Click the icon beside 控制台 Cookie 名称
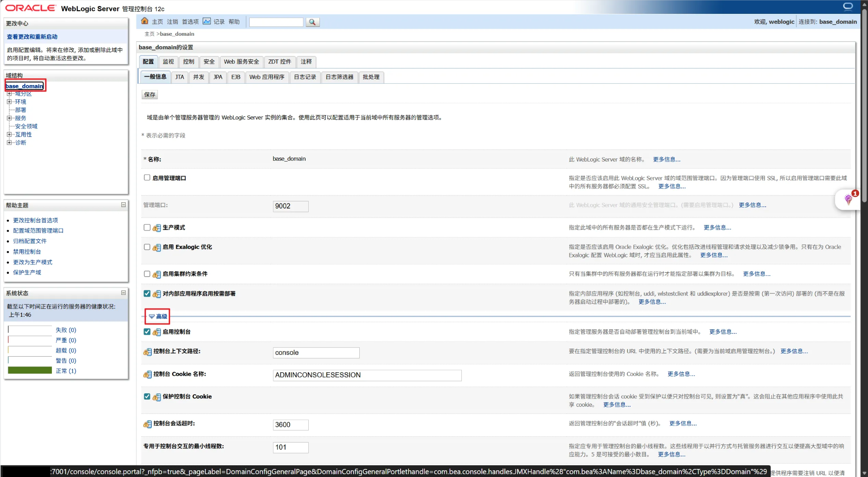 click(x=147, y=374)
